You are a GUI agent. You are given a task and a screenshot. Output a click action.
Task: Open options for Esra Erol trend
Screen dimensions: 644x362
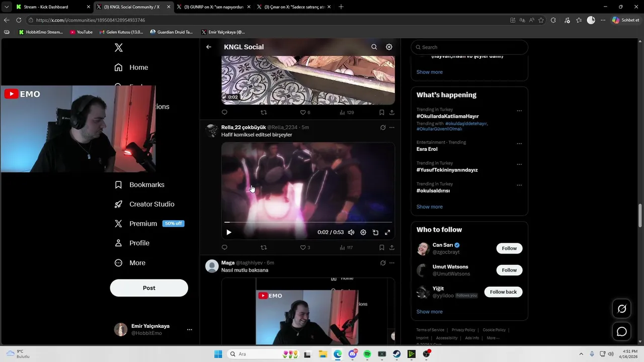point(519,144)
